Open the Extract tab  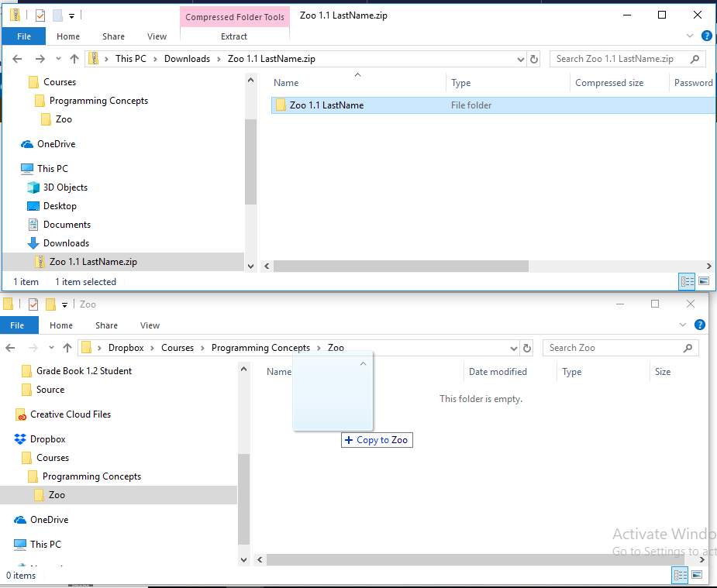tap(234, 36)
